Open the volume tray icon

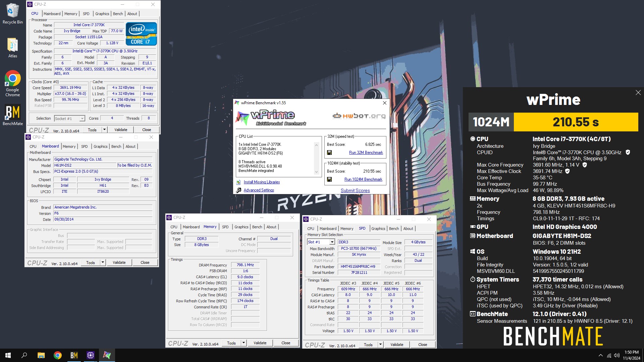pyautogui.click(x=617, y=356)
